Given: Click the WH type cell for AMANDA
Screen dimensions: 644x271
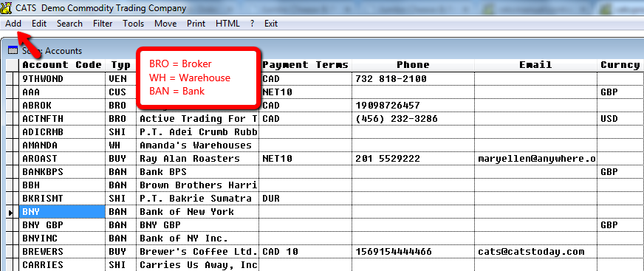Looking at the screenshot, I should pyautogui.click(x=120, y=145).
